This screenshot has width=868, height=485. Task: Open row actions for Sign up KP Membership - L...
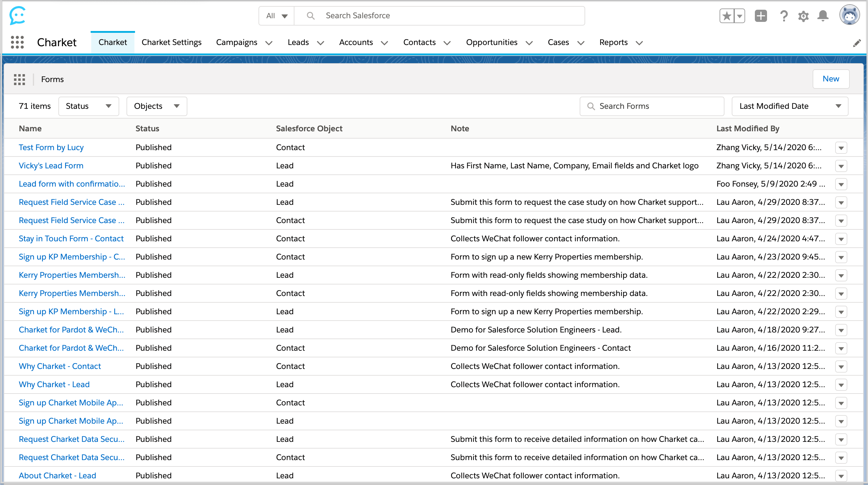point(841,312)
